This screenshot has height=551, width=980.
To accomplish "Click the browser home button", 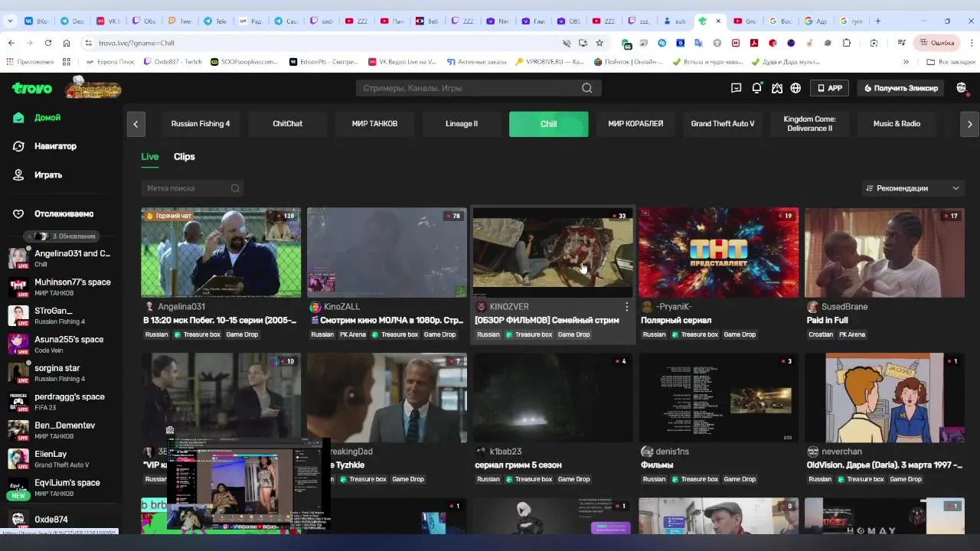I will tap(67, 43).
